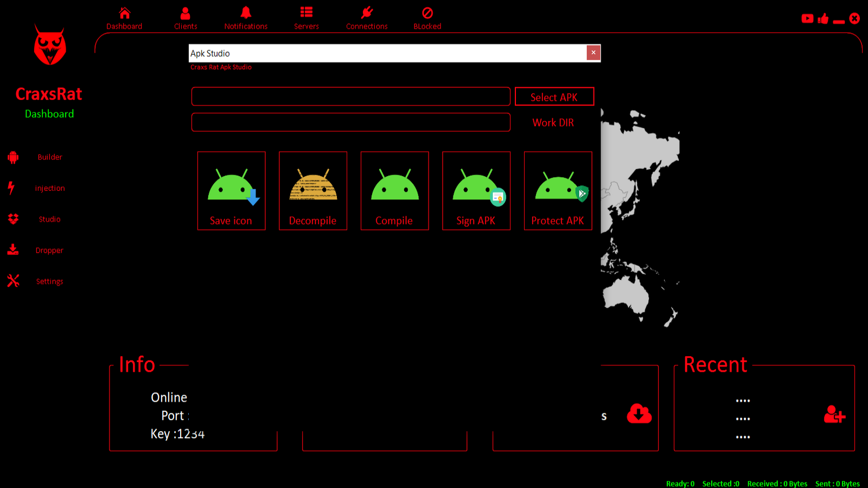Close the Apk Studio dialog

(x=593, y=53)
